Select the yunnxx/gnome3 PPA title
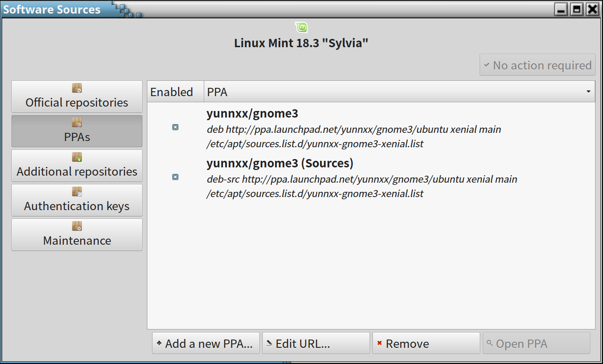 (252, 114)
